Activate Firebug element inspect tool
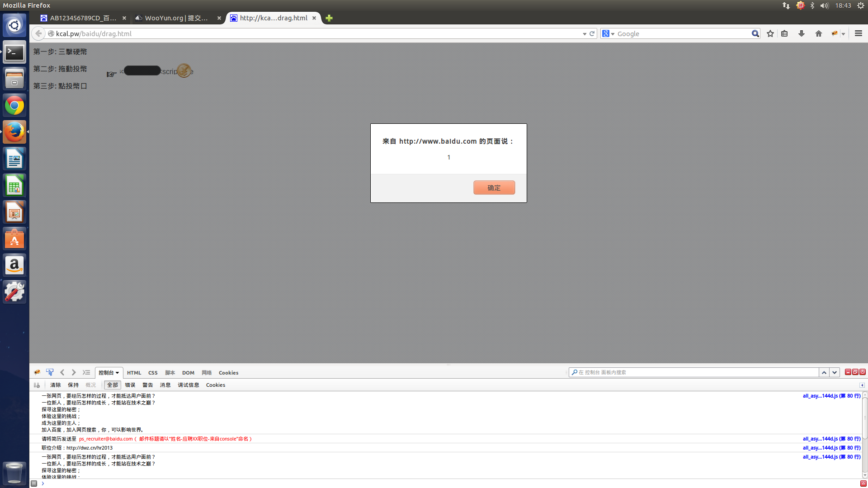The height and width of the screenshot is (488, 868). coord(50,372)
